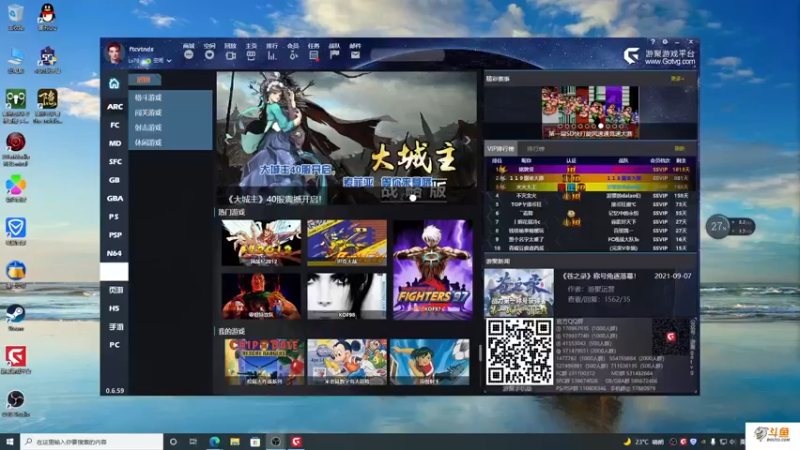Click the Gotvg platform logo
The image size is (800, 450).
click(659, 56)
